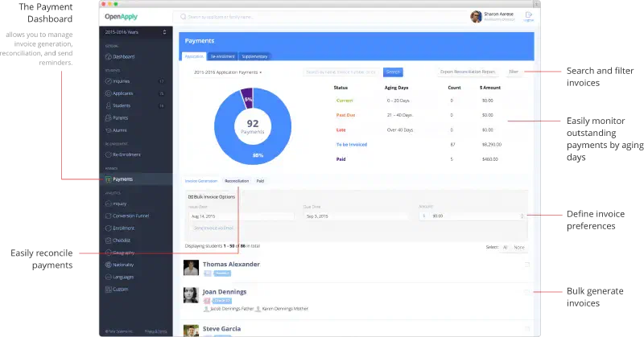Open the 2015-2016 Years selector

[x=135, y=32]
